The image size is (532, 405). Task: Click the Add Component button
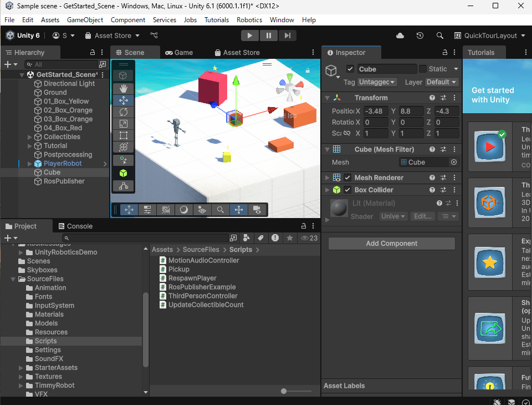[x=392, y=243]
